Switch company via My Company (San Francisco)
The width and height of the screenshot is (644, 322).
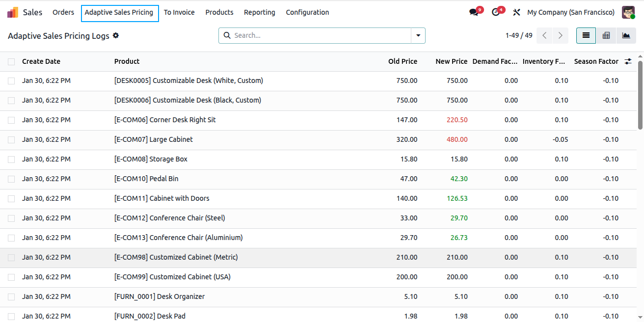pyautogui.click(x=571, y=12)
